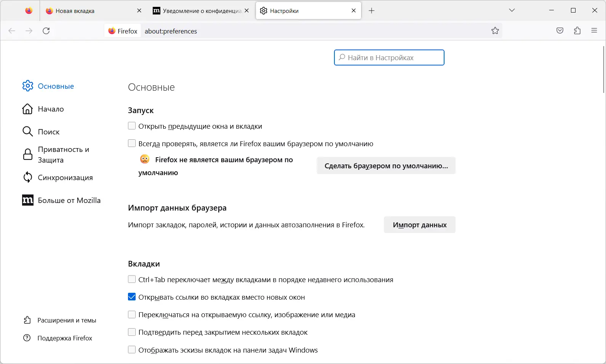Click the vertical page scrollbar
This screenshot has width=606, height=364.
pos(604,69)
